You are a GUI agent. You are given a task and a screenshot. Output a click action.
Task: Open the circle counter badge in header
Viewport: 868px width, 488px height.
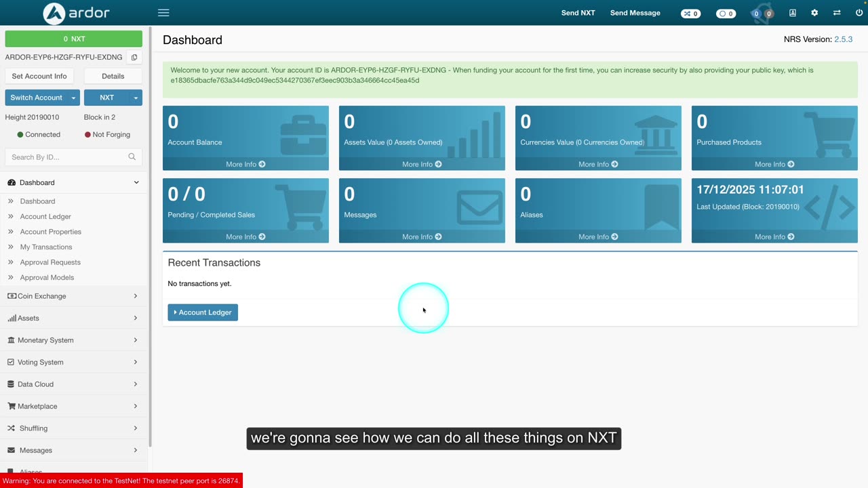click(726, 14)
